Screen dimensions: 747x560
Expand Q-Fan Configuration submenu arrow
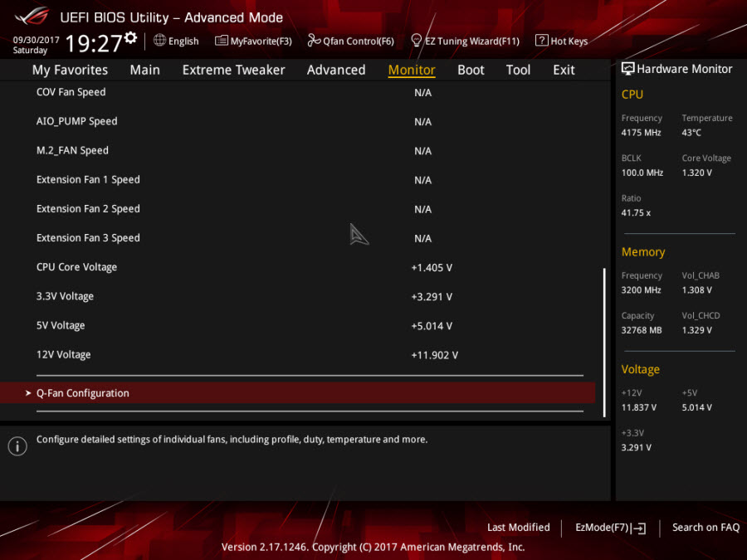28,393
